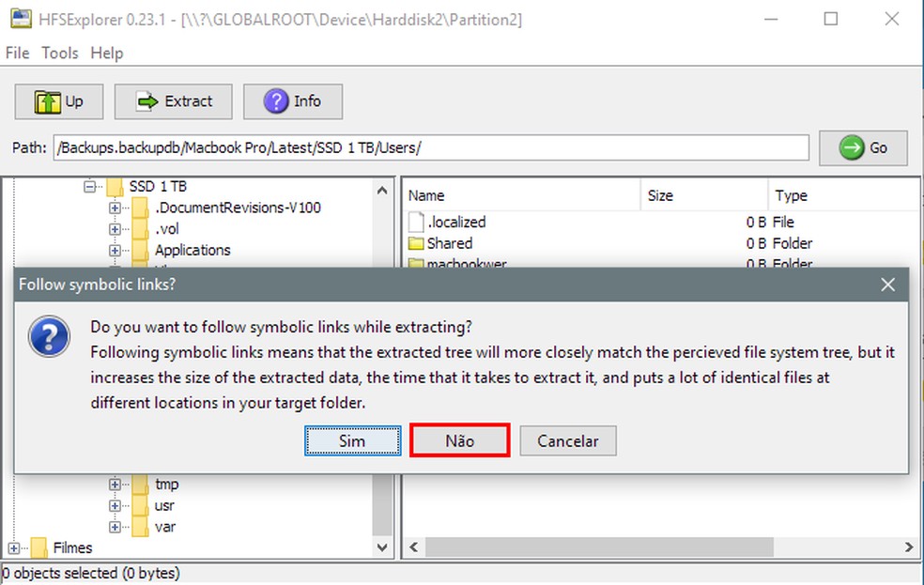This screenshot has width=924, height=585.
Task: Choose Não in the dialog
Action: tap(459, 440)
